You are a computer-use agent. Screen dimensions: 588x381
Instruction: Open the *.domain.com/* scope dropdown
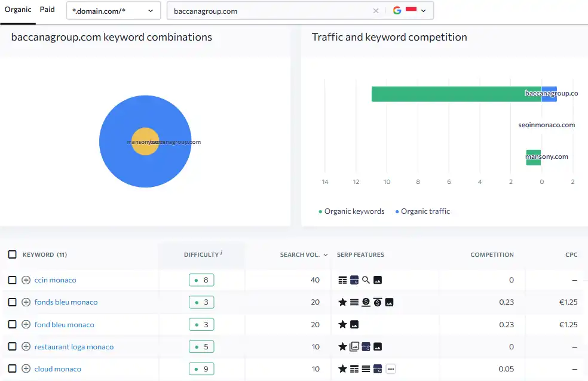[114, 11]
